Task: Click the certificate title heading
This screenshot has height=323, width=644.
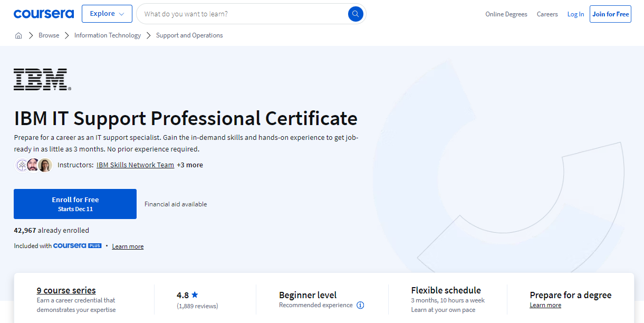Action: tap(186, 118)
